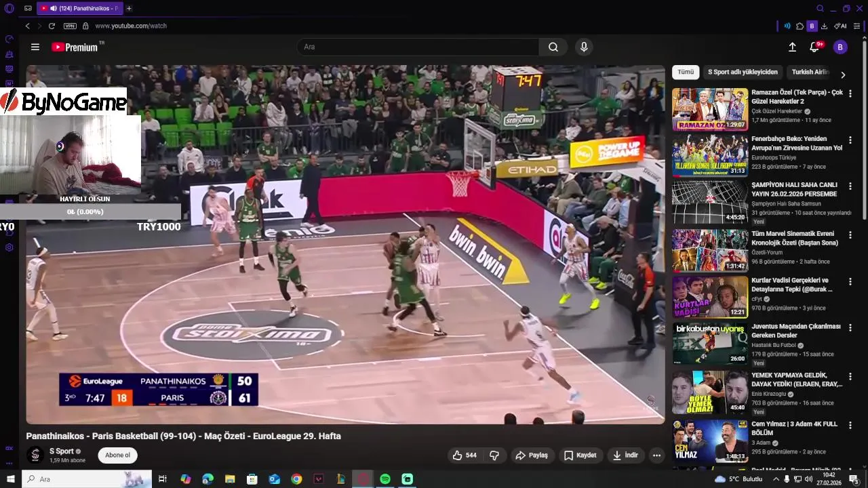868x488 pixels.
Task: Open options for YEMEK YAPMAYA GELDİK video
Action: (x=850, y=376)
